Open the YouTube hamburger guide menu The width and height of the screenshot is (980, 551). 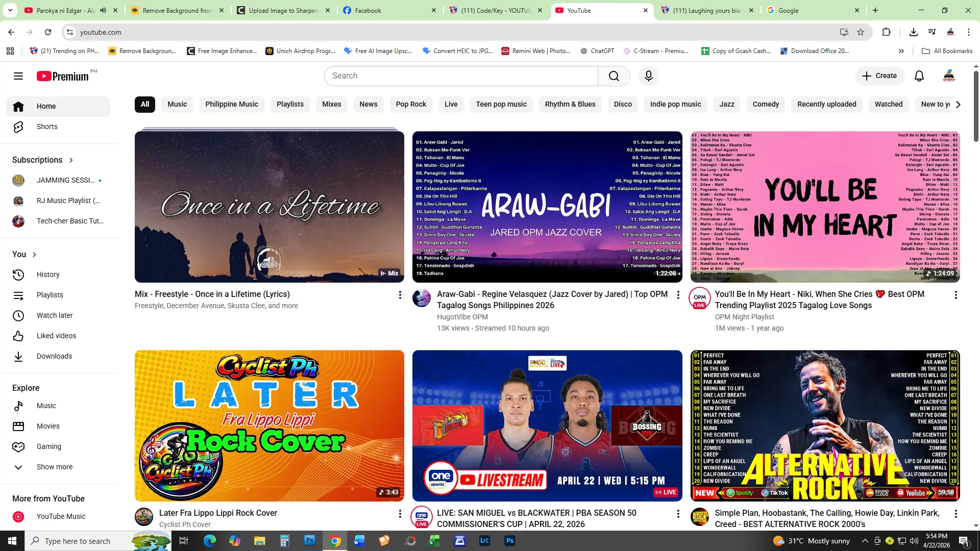pos(18,76)
